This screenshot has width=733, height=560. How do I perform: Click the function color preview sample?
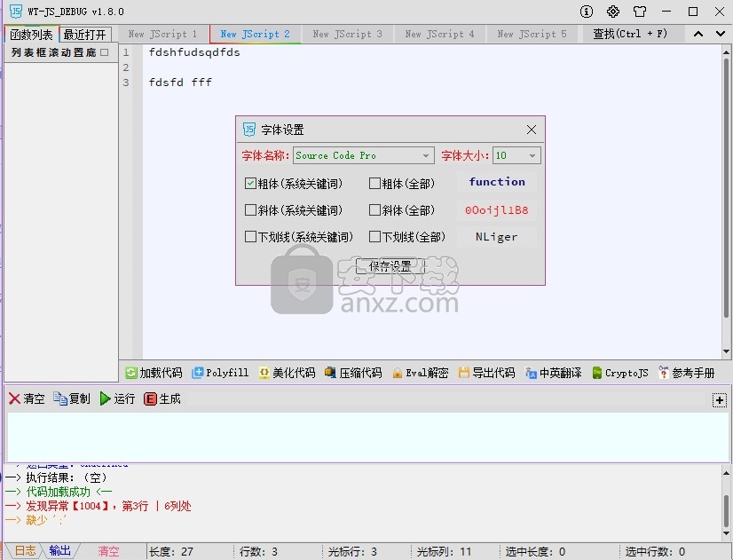coord(497,181)
